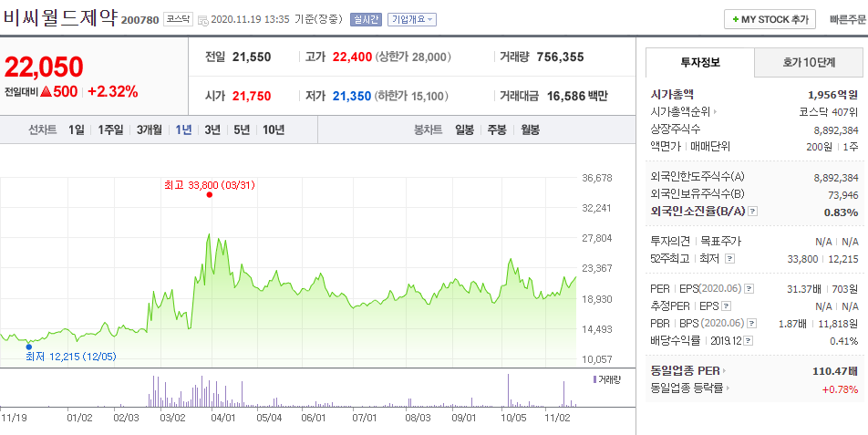Click 동일업종 PER value 110.47배
Image resolution: width=868 pixels, height=435 pixels.
tap(836, 371)
